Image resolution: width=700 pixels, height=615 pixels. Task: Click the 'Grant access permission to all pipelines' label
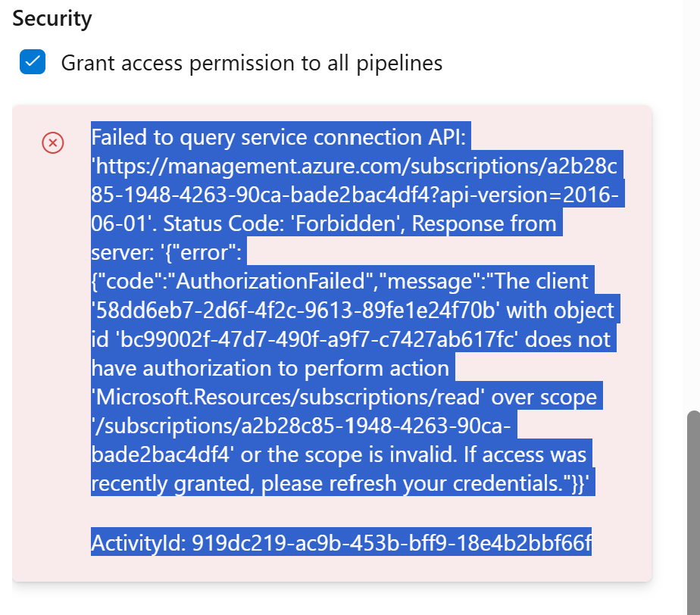point(252,63)
